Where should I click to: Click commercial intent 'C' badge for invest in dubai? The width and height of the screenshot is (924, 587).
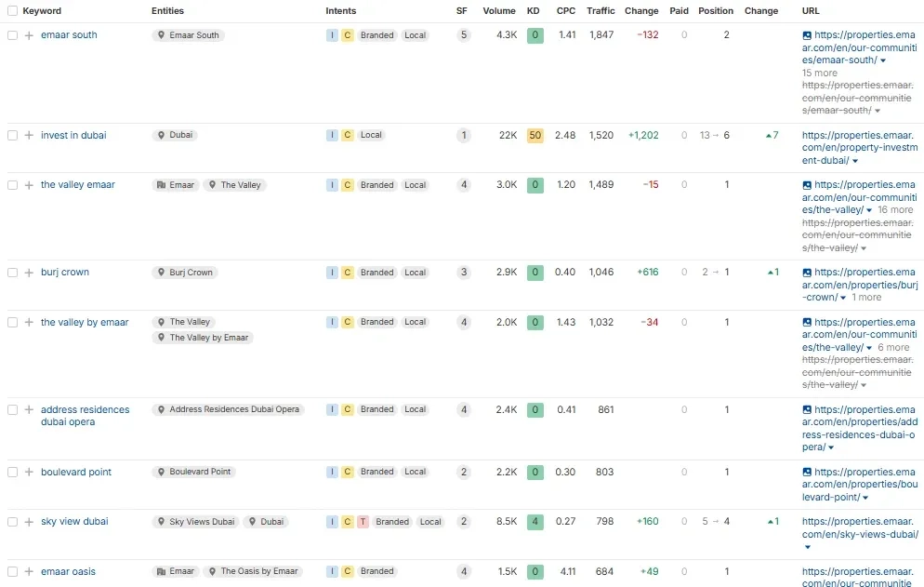(x=348, y=135)
